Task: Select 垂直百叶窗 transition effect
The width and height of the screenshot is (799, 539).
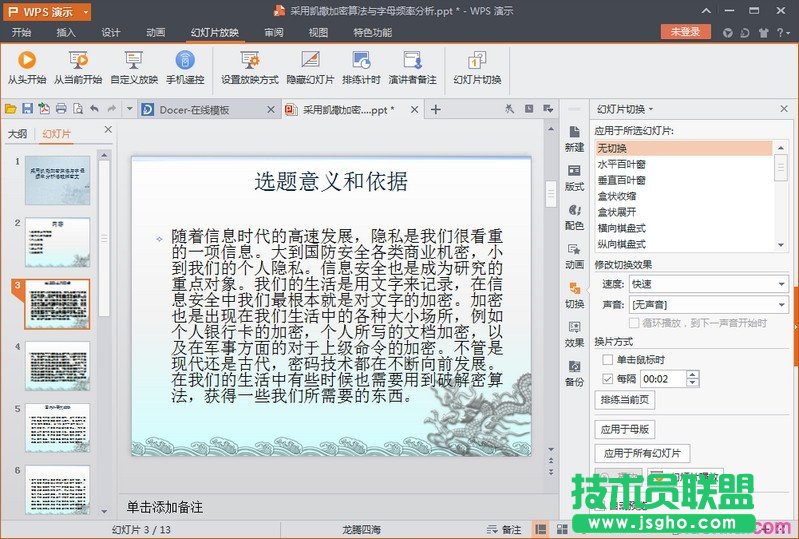Action: tap(683, 180)
